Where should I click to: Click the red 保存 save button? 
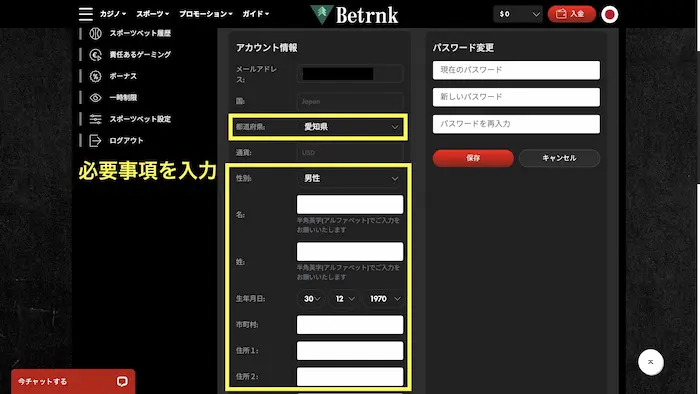[473, 158]
